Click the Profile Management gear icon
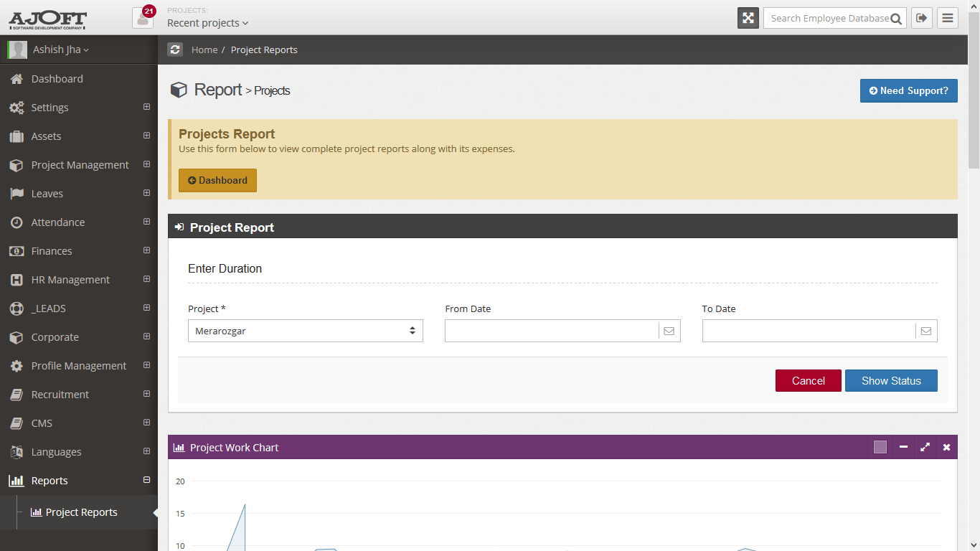Image resolution: width=980 pixels, height=551 pixels. coord(17,366)
